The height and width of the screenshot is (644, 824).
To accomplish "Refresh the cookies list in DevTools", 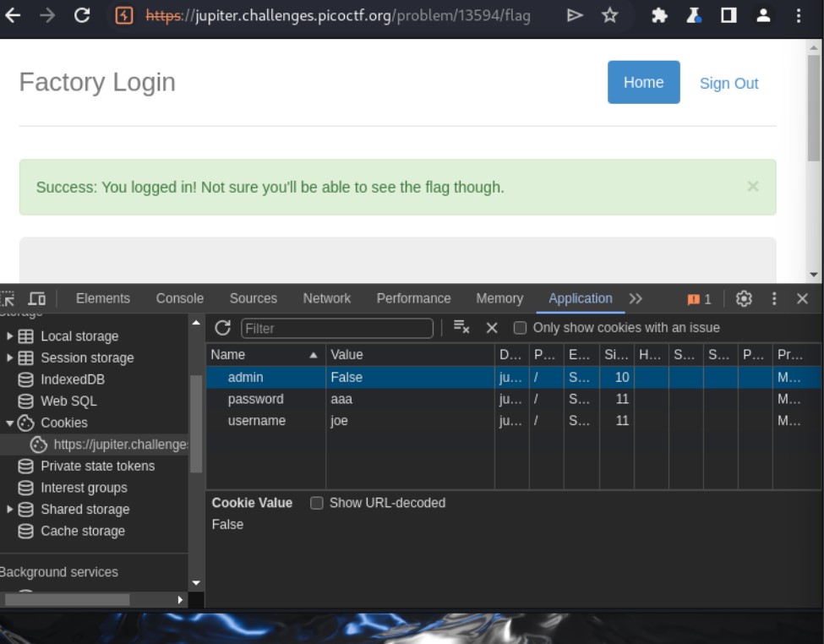I will pyautogui.click(x=222, y=328).
